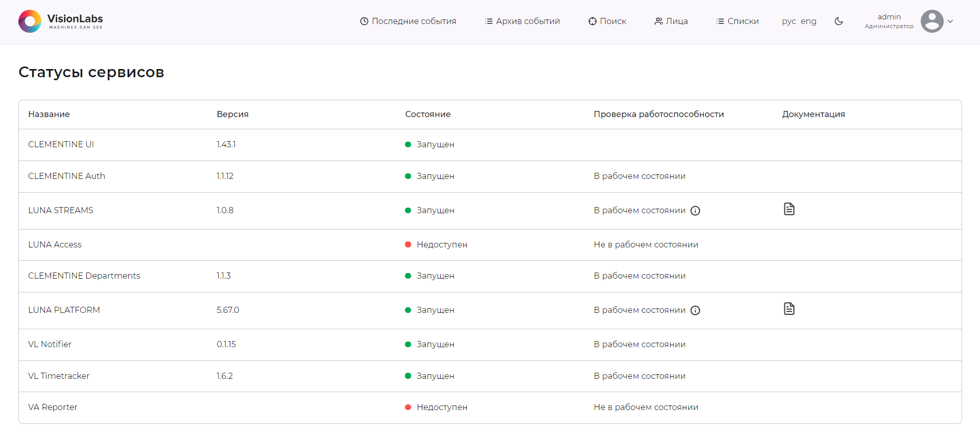Screen dimensions: 980x431
Task: Click VA Reporter Недоступен status
Action: pyautogui.click(x=436, y=407)
